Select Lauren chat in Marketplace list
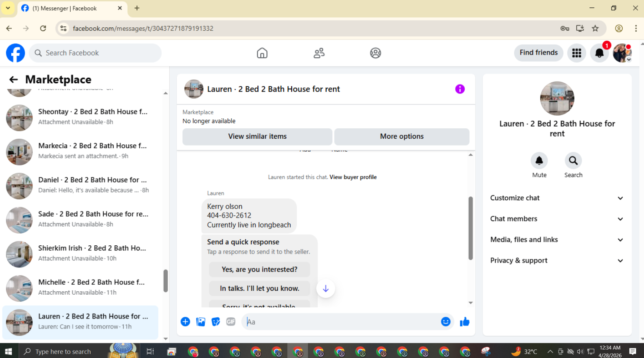 pos(81,322)
